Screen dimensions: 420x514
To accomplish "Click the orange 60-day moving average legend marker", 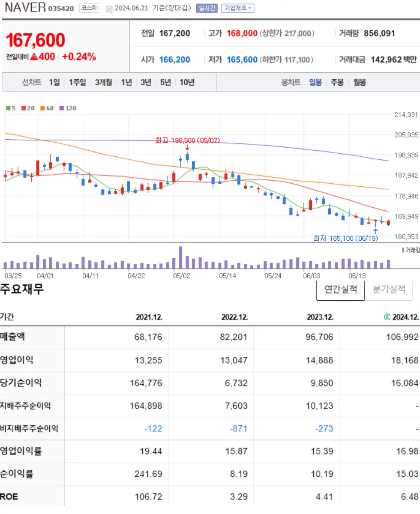I will 42,108.
